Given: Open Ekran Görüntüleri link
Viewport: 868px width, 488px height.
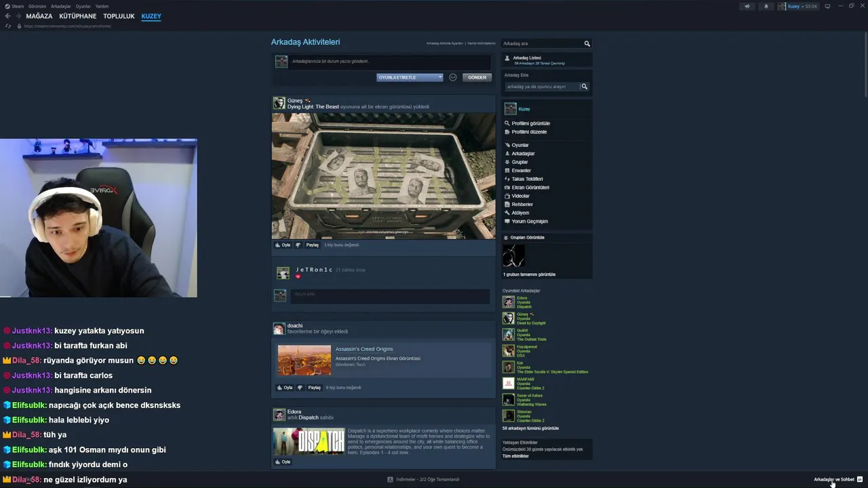Looking at the screenshot, I should coord(530,188).
